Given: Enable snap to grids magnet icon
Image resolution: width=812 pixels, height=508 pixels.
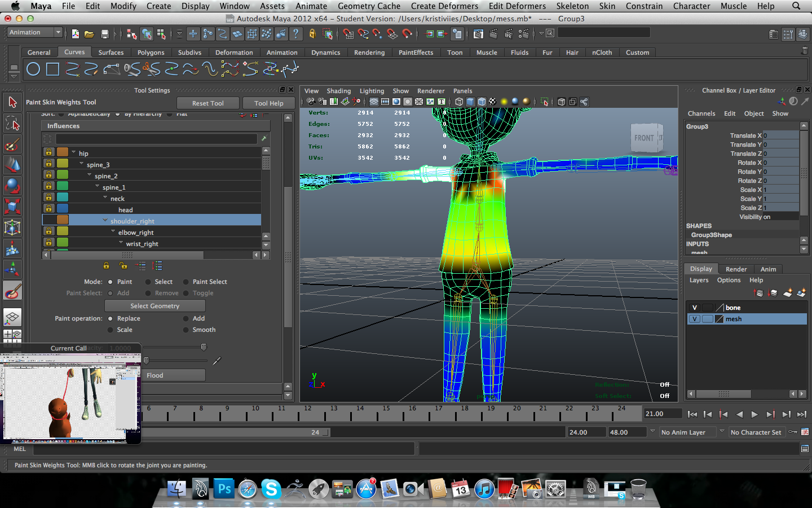Looking at the screenshot, I should click(348, 34).
